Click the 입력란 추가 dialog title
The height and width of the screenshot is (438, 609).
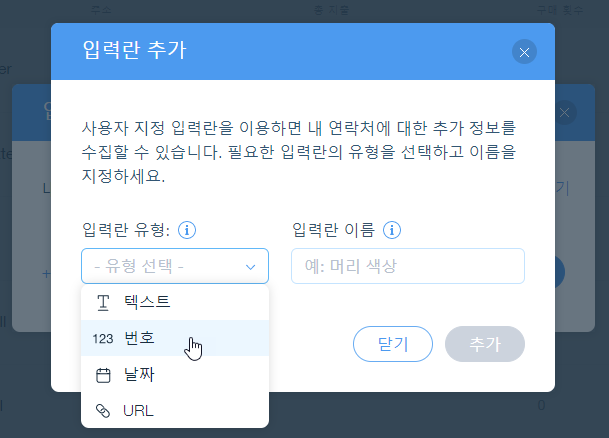(x=133, y=49)
